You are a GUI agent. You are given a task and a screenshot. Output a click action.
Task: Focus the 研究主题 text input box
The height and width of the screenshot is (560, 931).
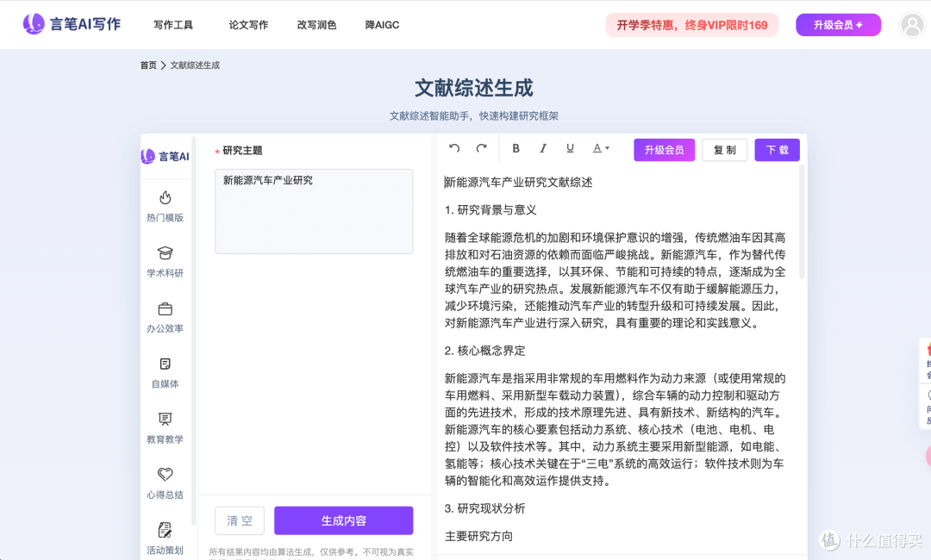(x=314, y=211)
